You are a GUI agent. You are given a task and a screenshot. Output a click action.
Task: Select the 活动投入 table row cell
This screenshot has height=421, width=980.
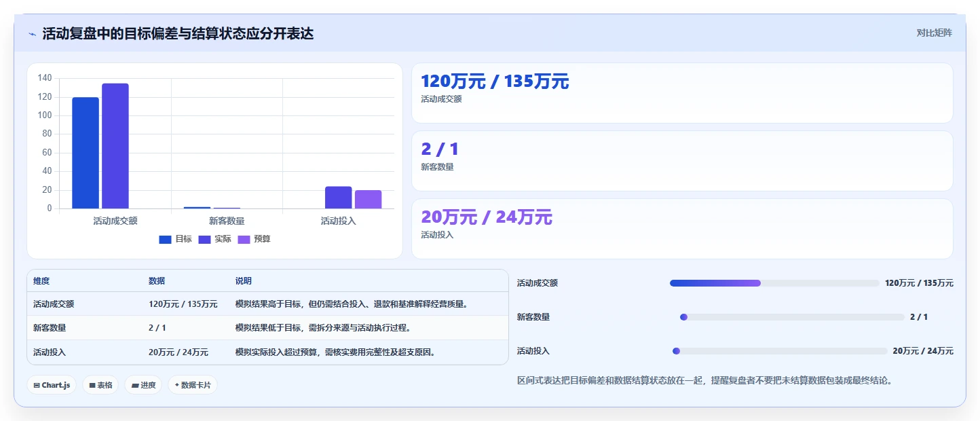(x=50, y=352)
